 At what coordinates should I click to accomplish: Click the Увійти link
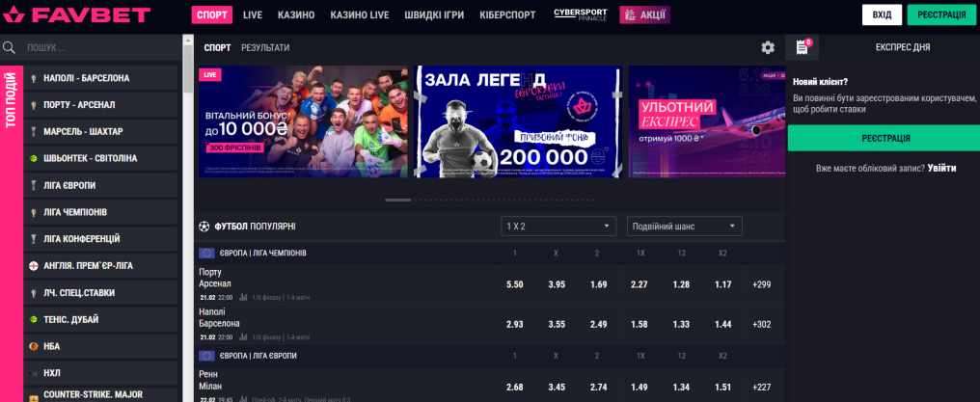click(x=941, y=169)
